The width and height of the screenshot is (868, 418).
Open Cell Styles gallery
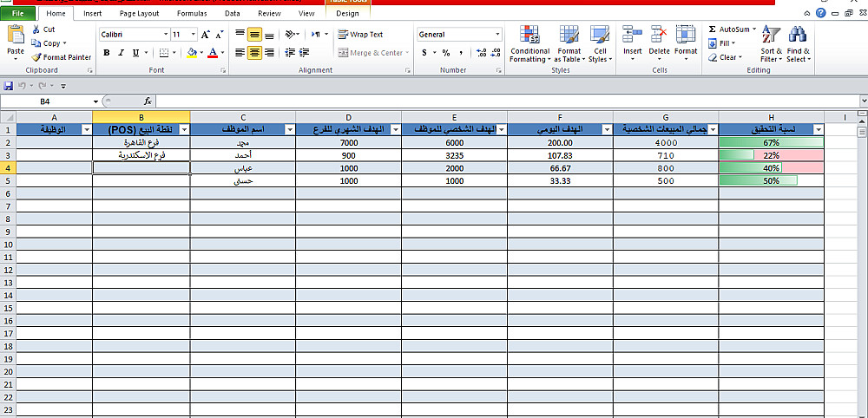pyautogui.click(x=600, y=44)
